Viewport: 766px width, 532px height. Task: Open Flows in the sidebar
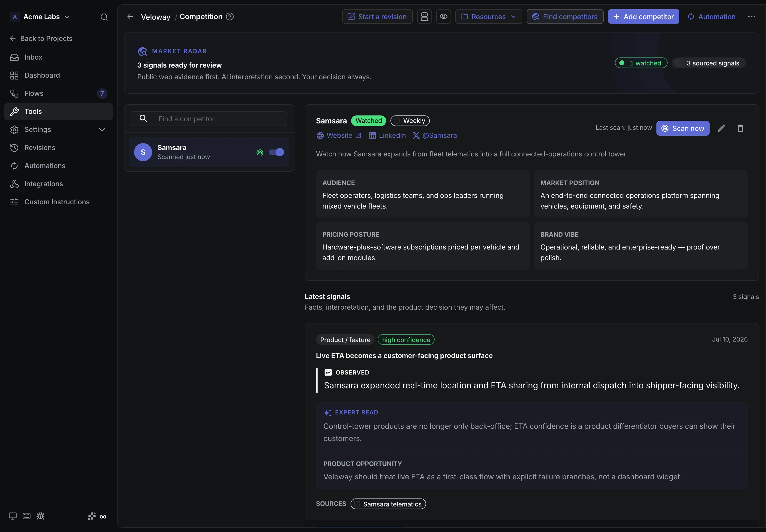pyautogui.click(x=58, y=93)
